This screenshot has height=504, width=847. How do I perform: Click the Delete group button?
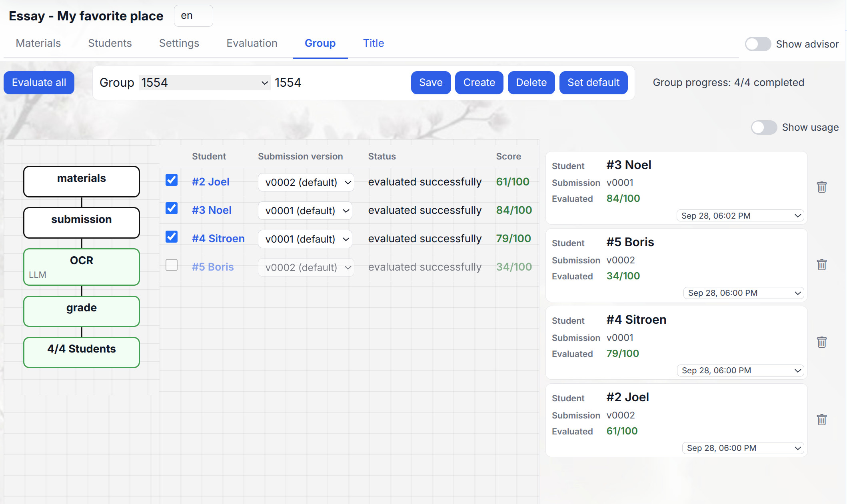pyautogui.click(x=531, y=83)
